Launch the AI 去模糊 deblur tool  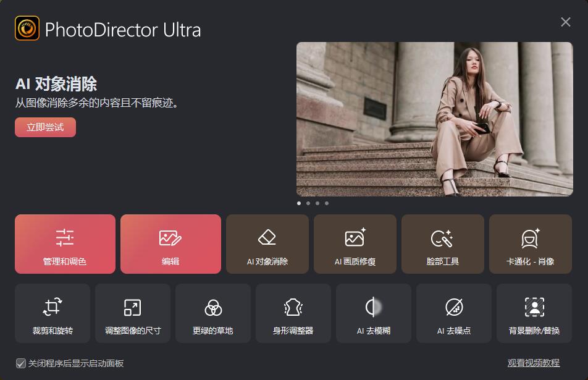374,313
